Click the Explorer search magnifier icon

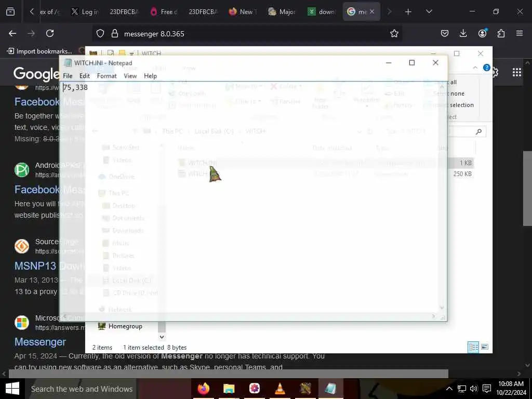pyautogui.click(x=478, y=131)
